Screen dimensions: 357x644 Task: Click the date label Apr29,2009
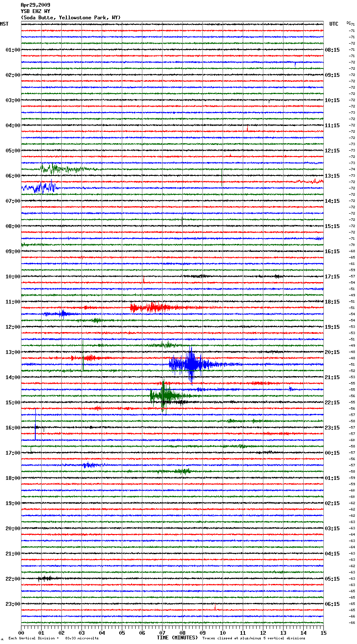[35, 5]
